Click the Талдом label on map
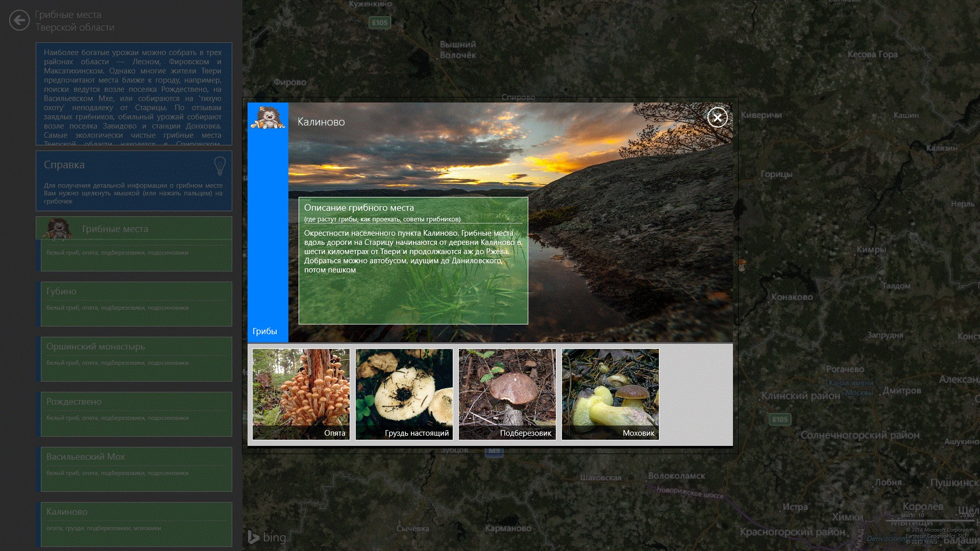 (x=896, y=286)
